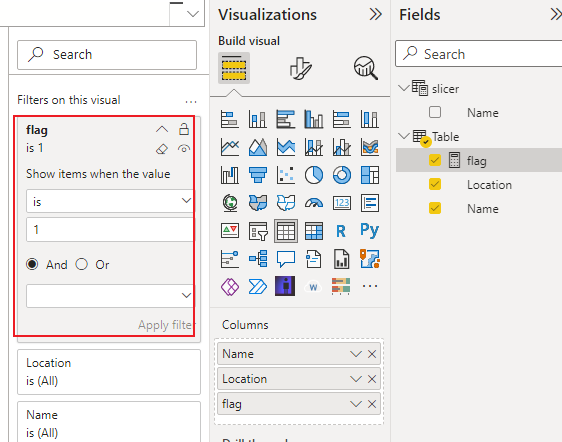
Task: Uncheck the Table Name field checkbox
Action: click(x=435, y=208)
